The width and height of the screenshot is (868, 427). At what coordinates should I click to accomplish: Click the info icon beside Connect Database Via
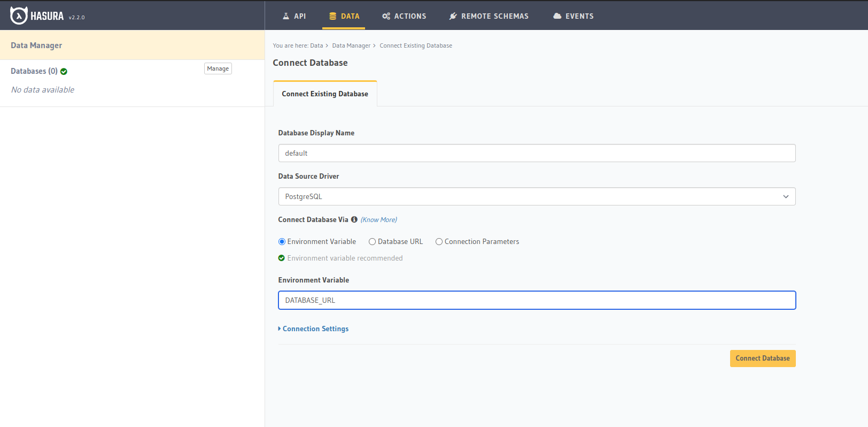click(354, 219)
